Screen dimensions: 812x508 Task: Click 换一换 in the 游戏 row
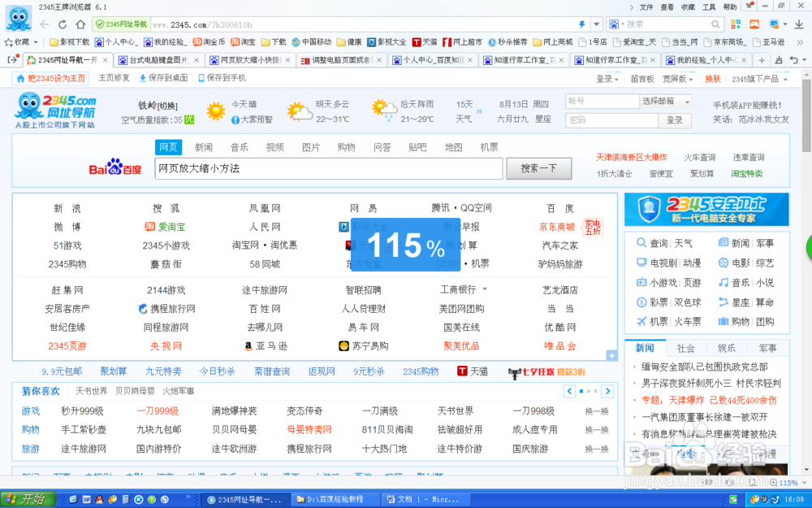(x=597, y=411)
